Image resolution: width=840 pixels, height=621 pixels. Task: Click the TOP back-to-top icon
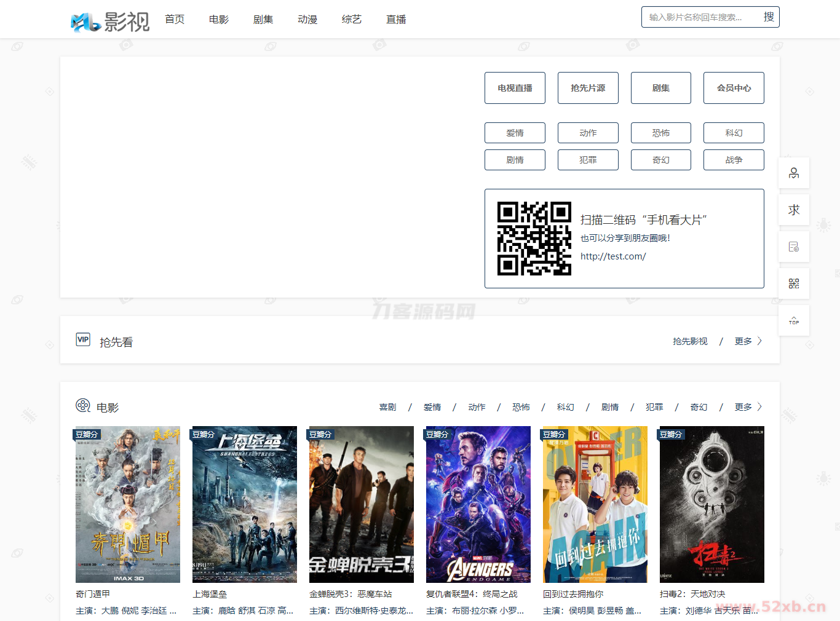[x=794, y=320]
